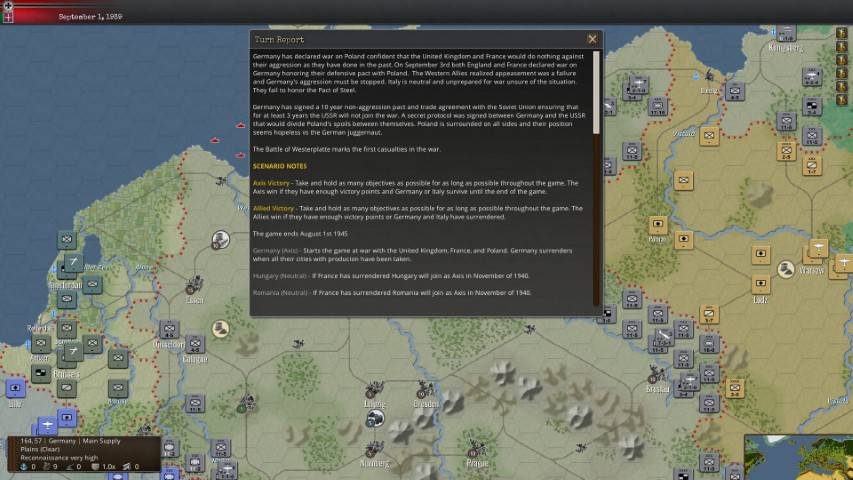The height and width of the screenshot is (480, 853).
Task: Click the September 1, 1939 date label
Action: (x=89, y=17)
